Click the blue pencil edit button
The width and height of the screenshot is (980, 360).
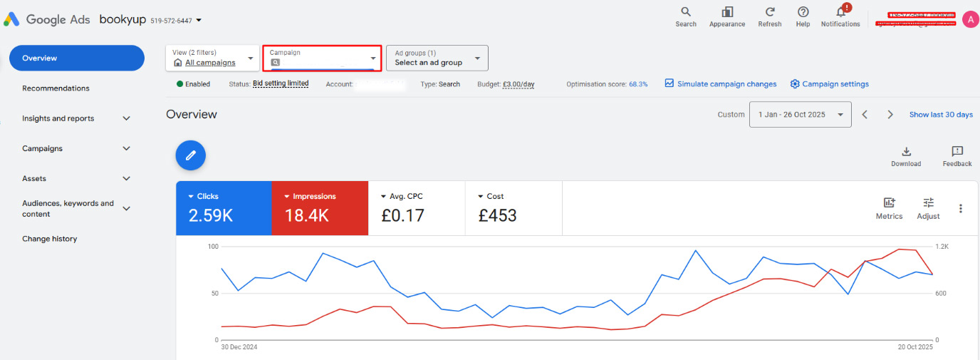(191, 155)
